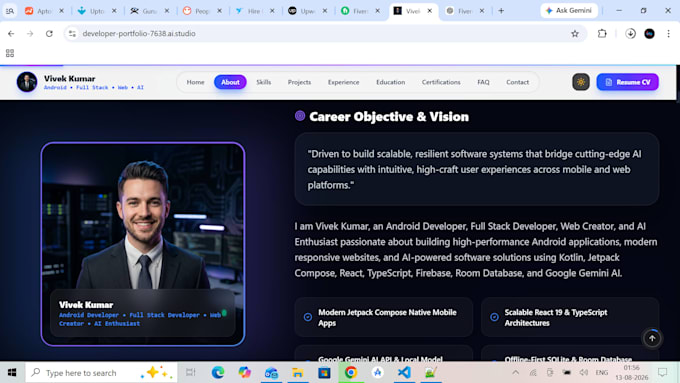The image size is (680, 383).
Task: Select the Modern Jetpack Compose Native Mobile Apps card
Action: (x=383, y=317)
